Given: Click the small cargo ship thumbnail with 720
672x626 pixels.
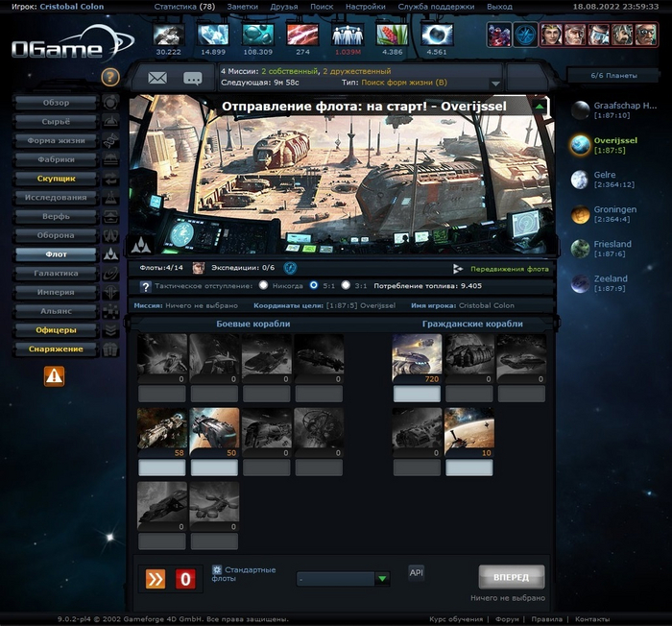Looking at the screenshot, I should [x=417, y=358].
